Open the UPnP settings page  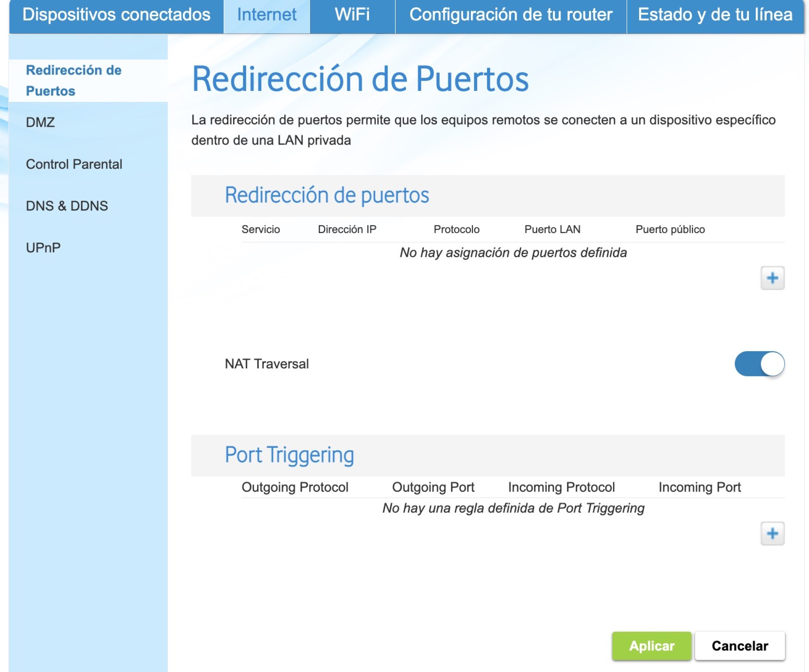click(43, 247)
